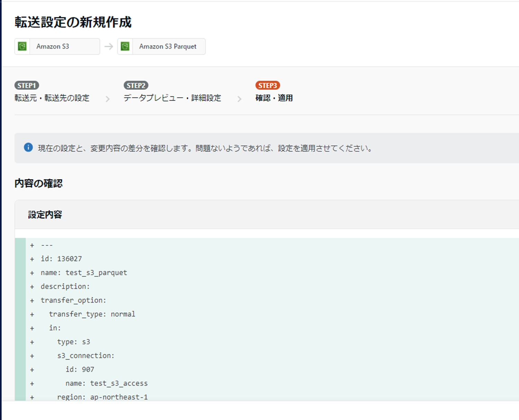Screen dimensions: 519x420
Task: Click the STEP2 badge
Action: click(x=136, y=85)
